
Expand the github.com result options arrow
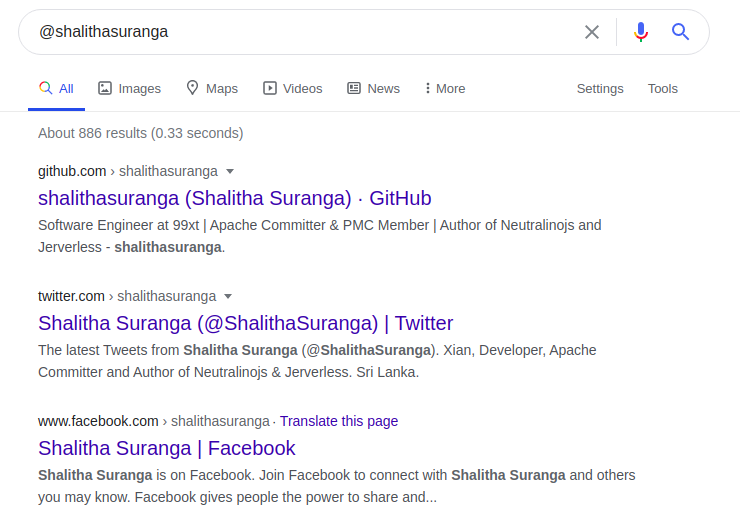click(230, 171)
